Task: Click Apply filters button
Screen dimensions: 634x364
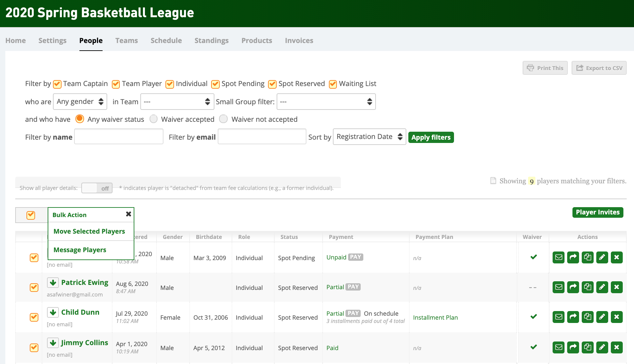Action: [x=431, y=137]
